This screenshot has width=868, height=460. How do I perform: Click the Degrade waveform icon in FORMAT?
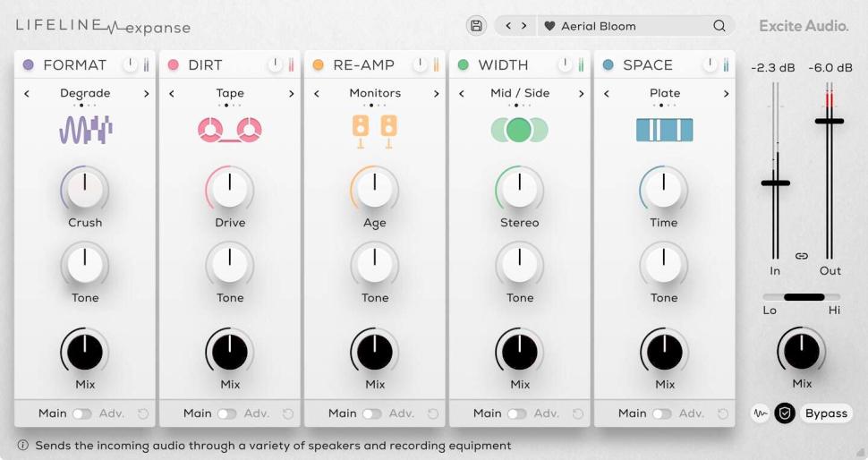[86, 130]
